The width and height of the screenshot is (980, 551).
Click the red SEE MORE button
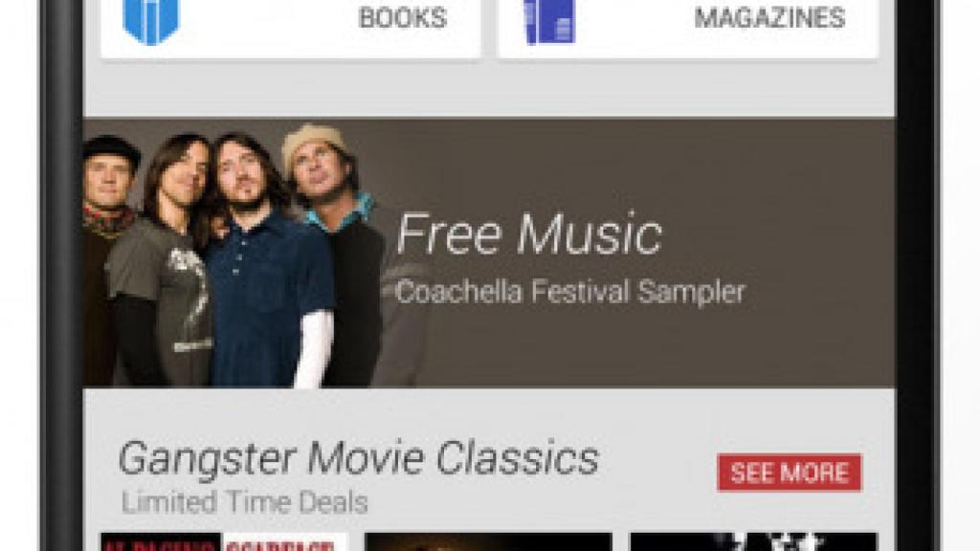[x=790, y=473]
